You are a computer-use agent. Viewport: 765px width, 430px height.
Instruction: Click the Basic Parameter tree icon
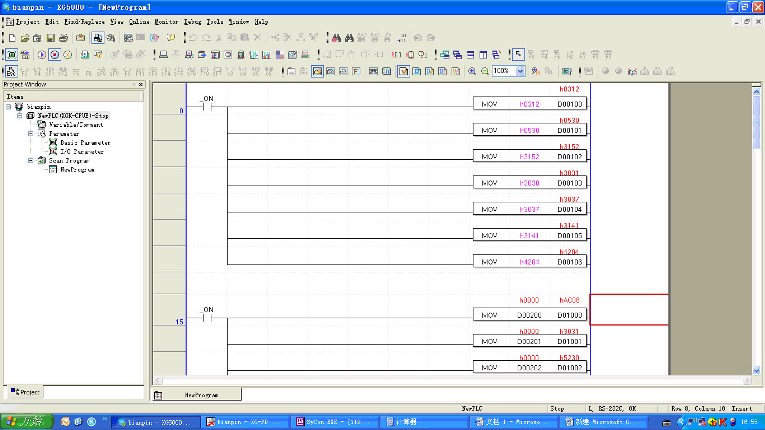click(x=53, y=142)
